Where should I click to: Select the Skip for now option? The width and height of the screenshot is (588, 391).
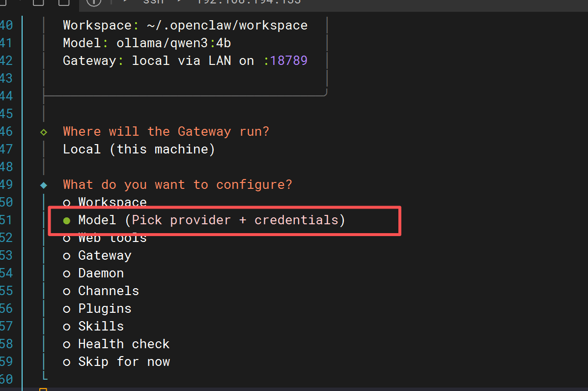(116, 361)
